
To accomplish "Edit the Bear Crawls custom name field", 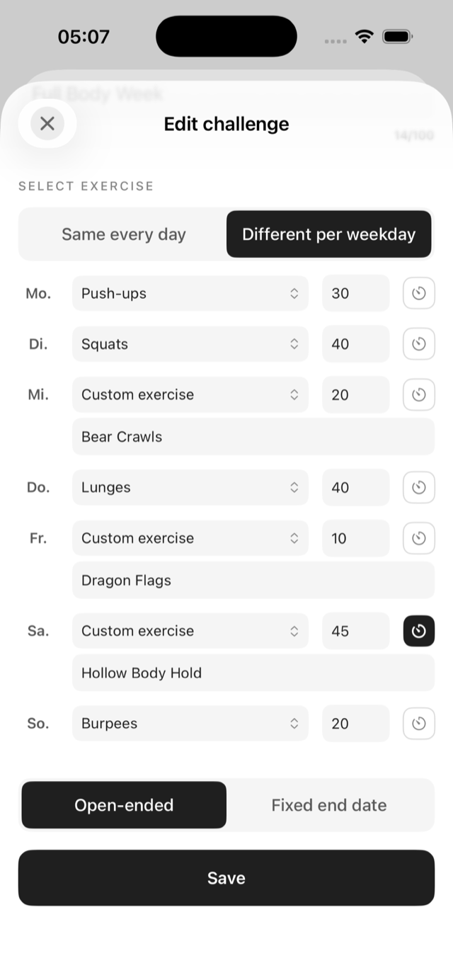I will coord(253,437).
